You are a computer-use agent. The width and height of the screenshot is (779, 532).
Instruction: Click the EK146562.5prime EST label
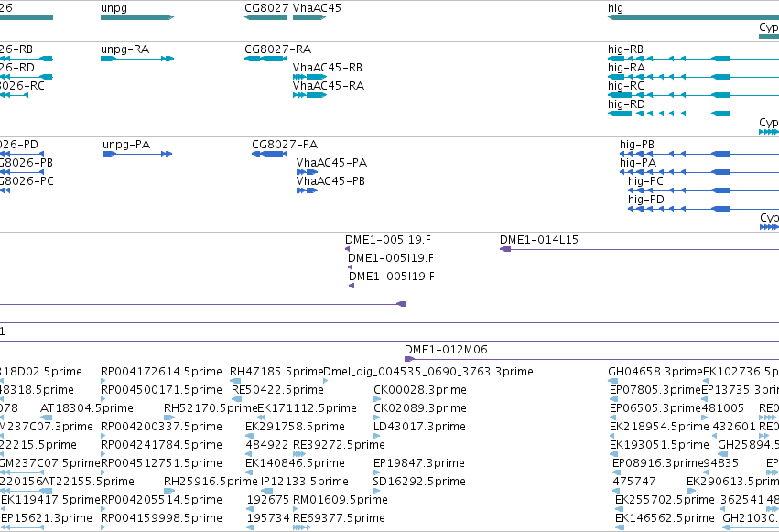point(665,518)
